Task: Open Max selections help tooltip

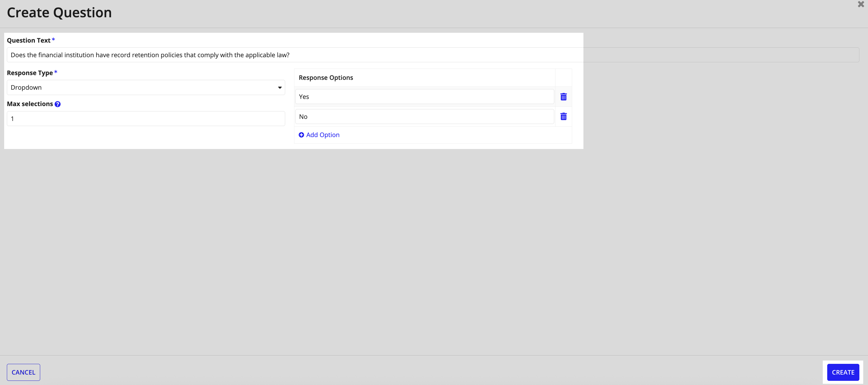Action: point(58,104)
